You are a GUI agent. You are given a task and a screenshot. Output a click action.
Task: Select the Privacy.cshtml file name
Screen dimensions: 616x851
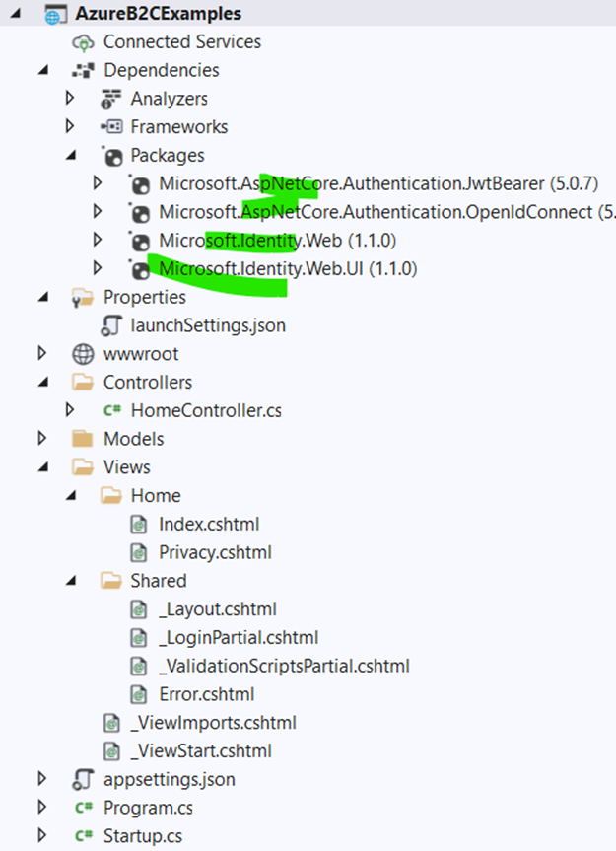(215, 553)
